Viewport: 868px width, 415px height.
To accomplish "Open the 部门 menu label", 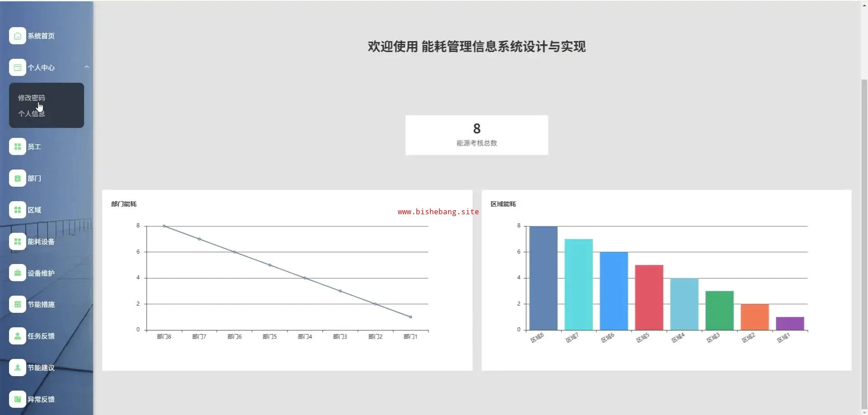I will click(34, 178).
